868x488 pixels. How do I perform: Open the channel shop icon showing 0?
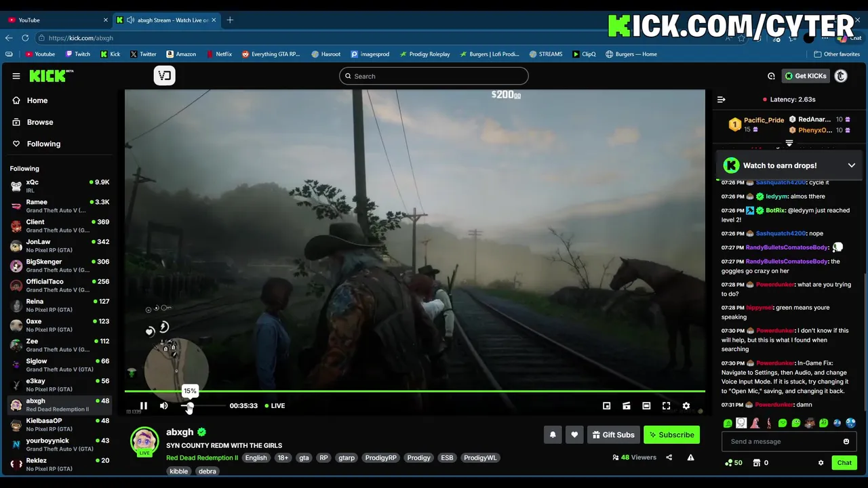click(760, 463)
